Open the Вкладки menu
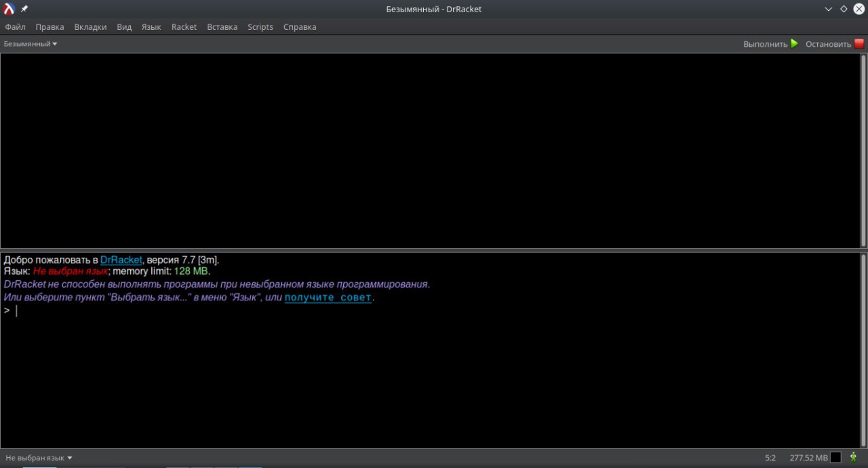Image resolution: width=868 pixels, height=468 pixels. [90, 27]
